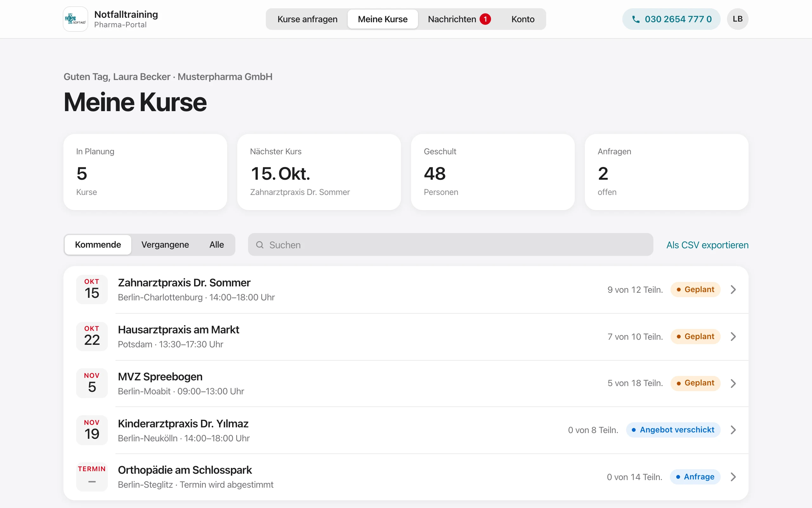The height and width of the screenshot is (508, 812).
Task: Click into the Suchen search field
Action: click(x=450, y=244)
